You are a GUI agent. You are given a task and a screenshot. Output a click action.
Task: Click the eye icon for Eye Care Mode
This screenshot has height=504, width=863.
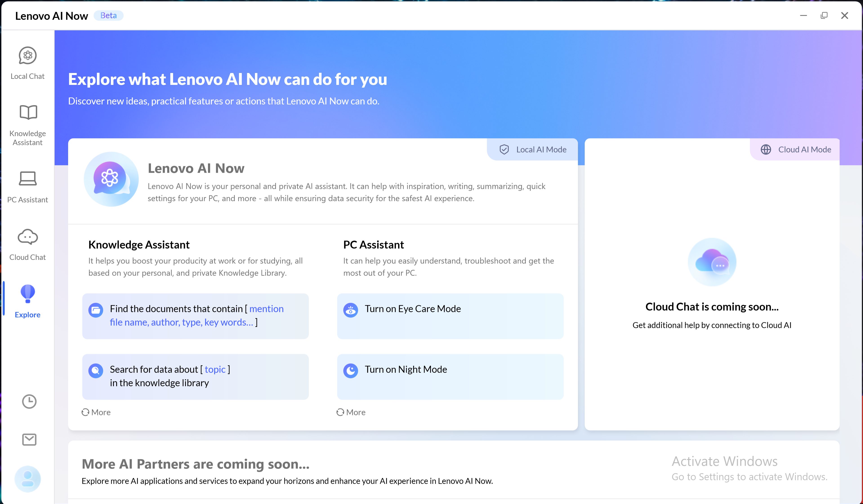pos(350,310)
